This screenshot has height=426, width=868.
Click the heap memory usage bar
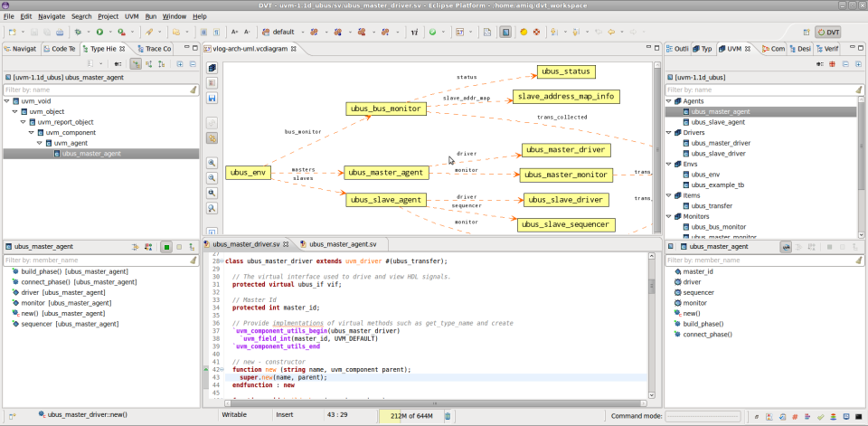tap(406, 415)
